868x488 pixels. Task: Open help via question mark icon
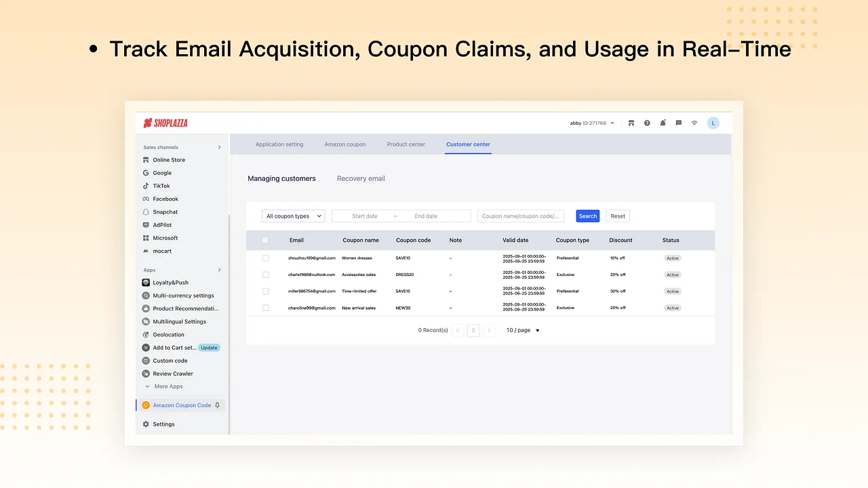point(647,123)
